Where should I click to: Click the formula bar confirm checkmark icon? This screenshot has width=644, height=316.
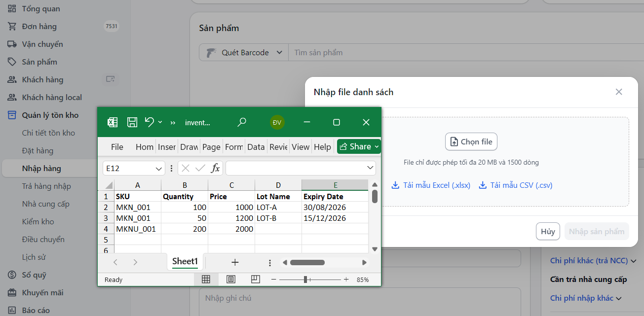pos(200,168)
